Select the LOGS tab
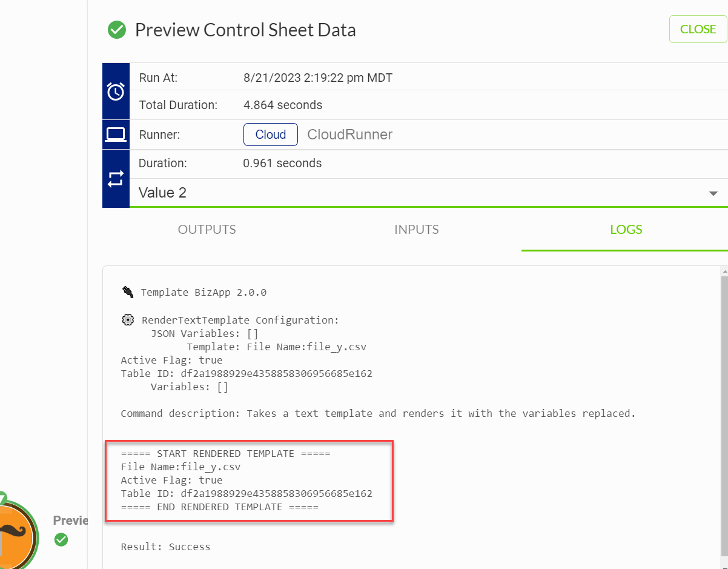Image resolution: width=728 pixels, height=569 pixels. [x=626, y=230]
